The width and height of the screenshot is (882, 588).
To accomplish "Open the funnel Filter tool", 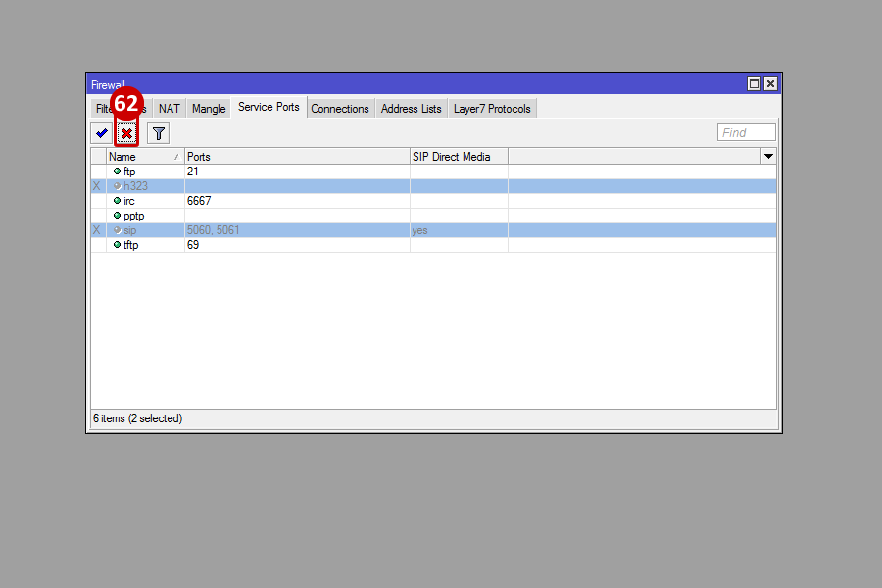I will 159,133.
